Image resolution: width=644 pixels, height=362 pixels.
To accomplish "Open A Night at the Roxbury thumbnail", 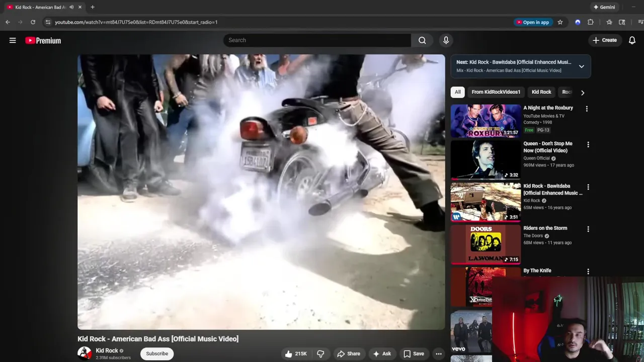I will coord(486,121).
